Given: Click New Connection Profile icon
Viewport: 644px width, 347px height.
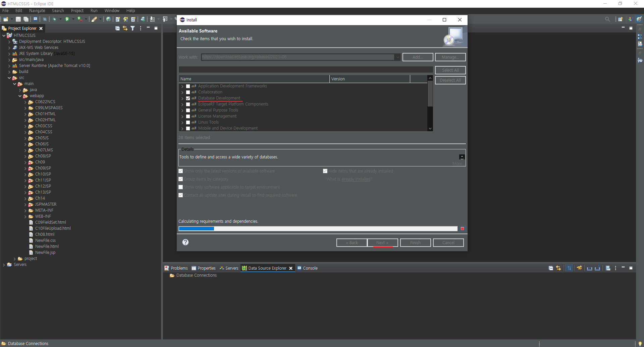Looking at the screenshot, I should pyautogui.click(x=579, y=268).
